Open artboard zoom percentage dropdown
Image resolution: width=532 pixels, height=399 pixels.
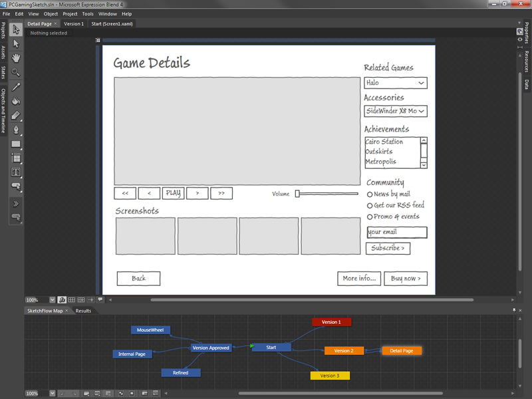point(52,300)
